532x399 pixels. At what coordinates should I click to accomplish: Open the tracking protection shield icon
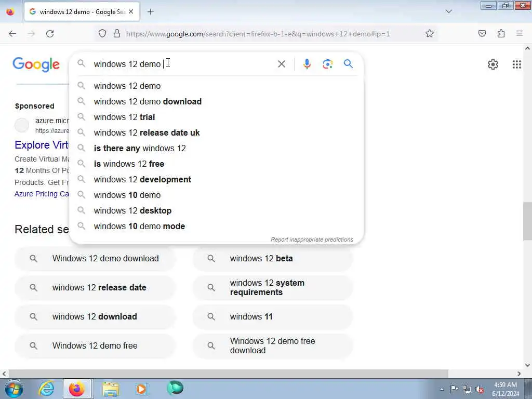pyautogui.click(x=102, y=33)
